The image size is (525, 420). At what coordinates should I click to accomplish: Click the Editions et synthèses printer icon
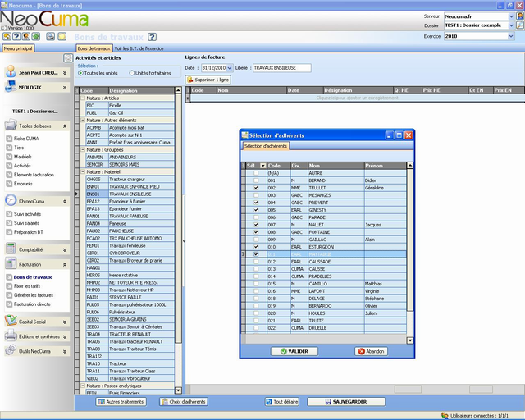point(11,336)
